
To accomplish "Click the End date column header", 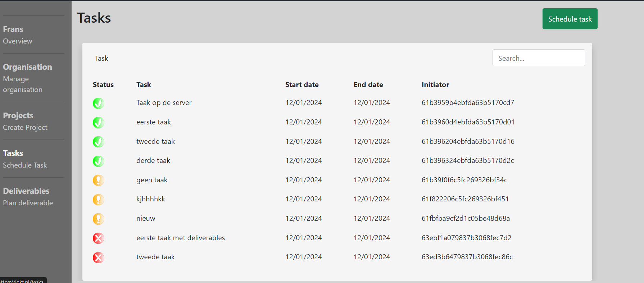I will pos(368,85).
